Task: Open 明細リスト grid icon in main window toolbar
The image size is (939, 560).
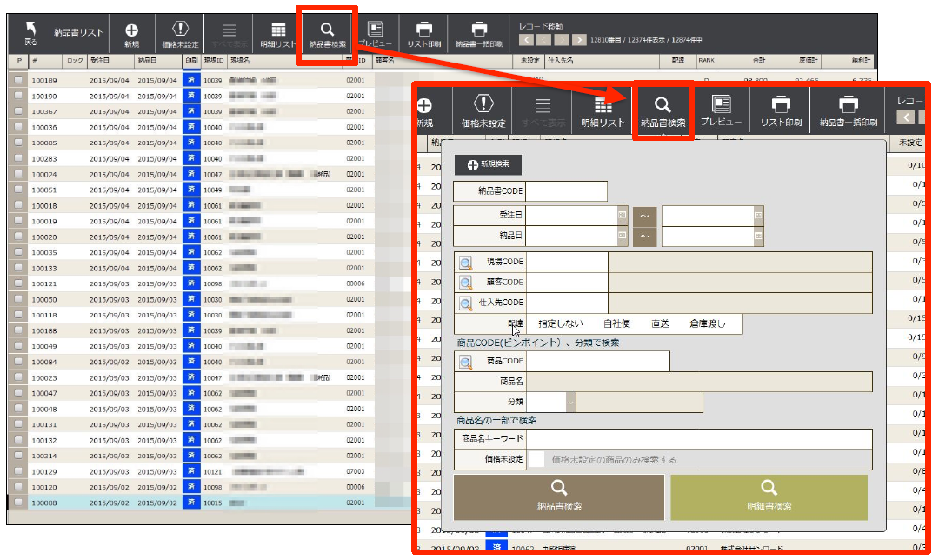Action: coord(278,30)
